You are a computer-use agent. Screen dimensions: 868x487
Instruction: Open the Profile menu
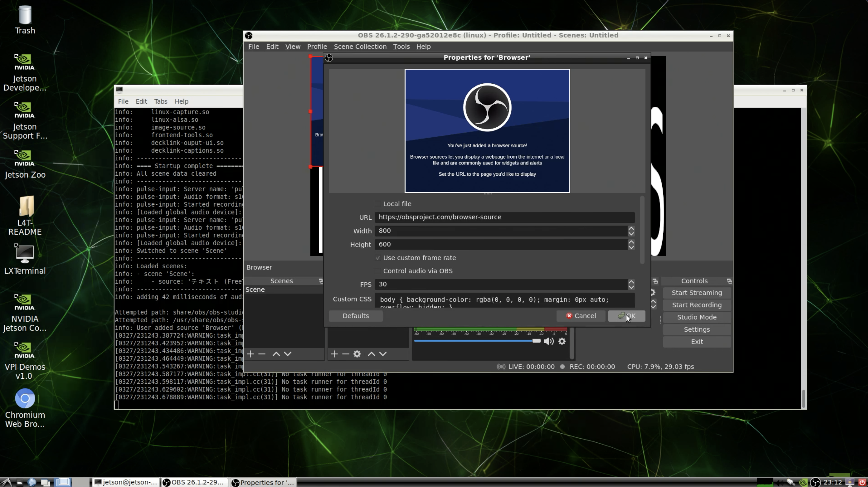(317, 46)
